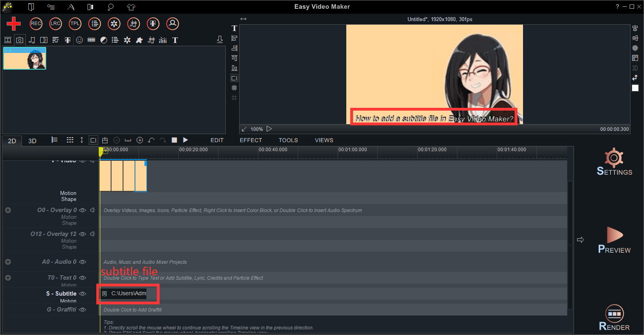This screenshot has height=335, width=644.
Task: Open the round flower particle effect tool
Action: pos(114,23)
